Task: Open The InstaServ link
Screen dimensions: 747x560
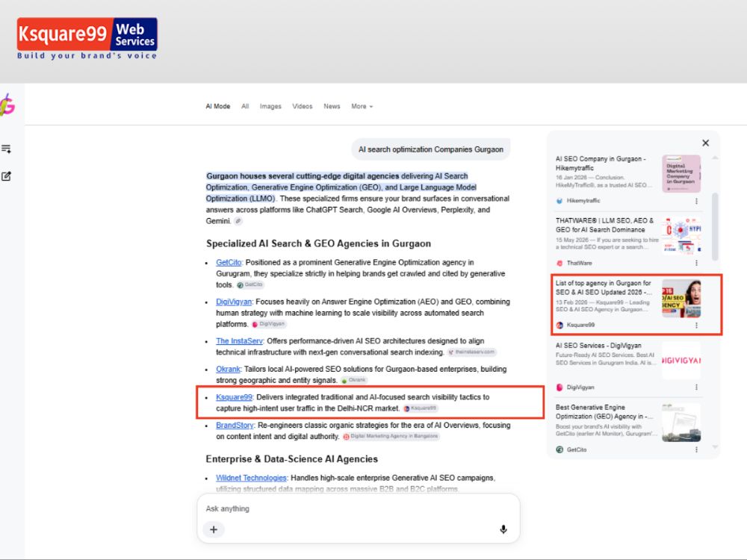Action: [x=239, y=341]
